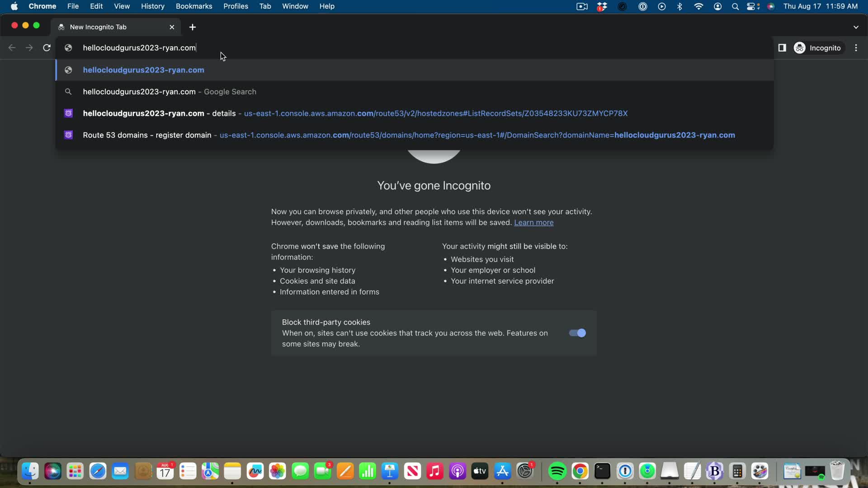Close the New Incognito Tab
868x488 pixels.
coord(172,27)
